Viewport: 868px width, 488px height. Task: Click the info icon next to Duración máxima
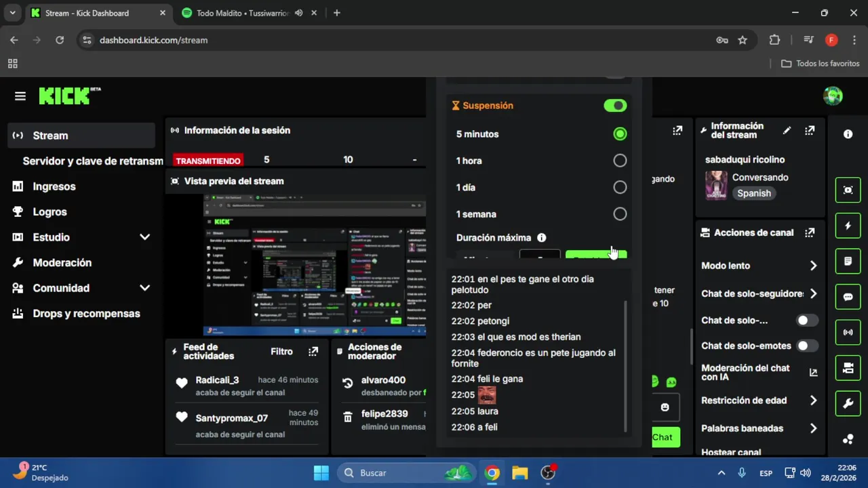(542, 238)
